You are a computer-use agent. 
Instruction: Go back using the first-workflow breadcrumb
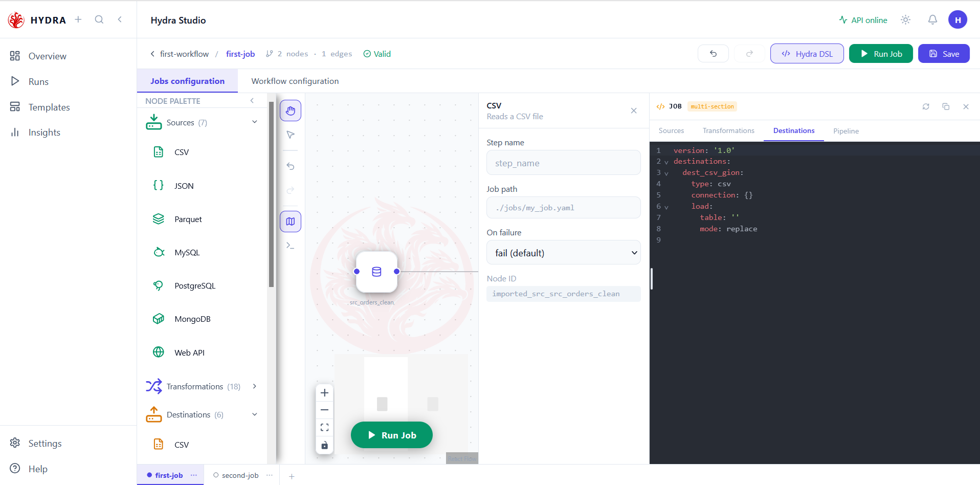click(180, 54)
